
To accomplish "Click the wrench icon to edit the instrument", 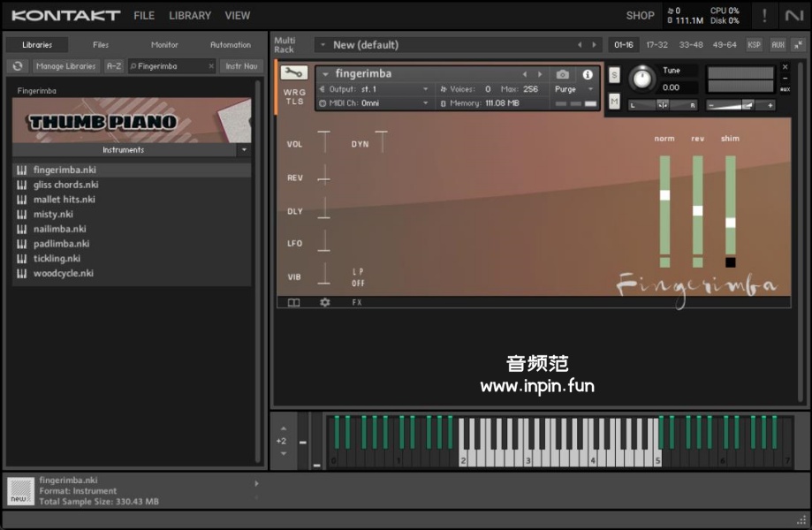I will pos(294,73).
